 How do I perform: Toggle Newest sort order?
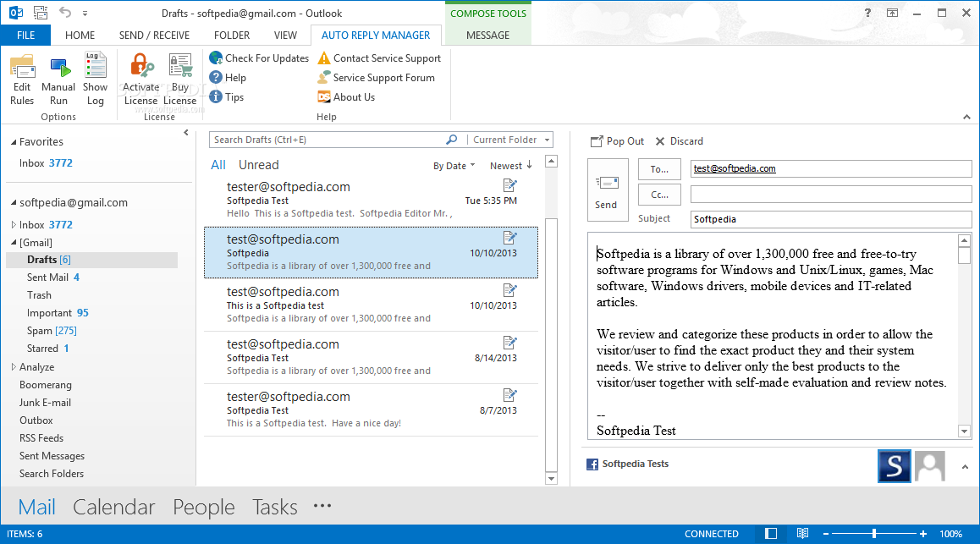510,166
